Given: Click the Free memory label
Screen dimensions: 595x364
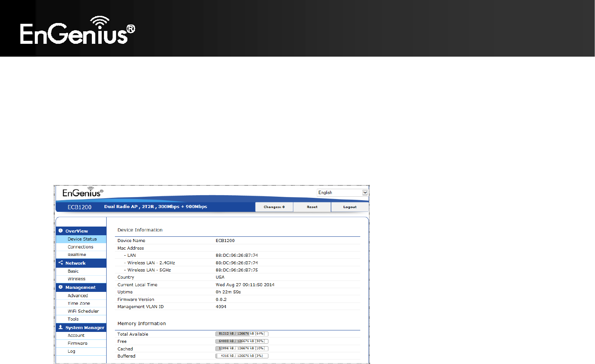Looking at the screenshot, I should (x=122, y=341).
